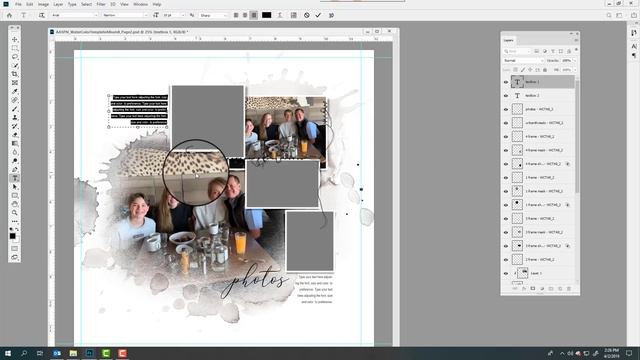Click the Home icon in options bar
The image size is (640, 360).
click(x=9, y=15)
